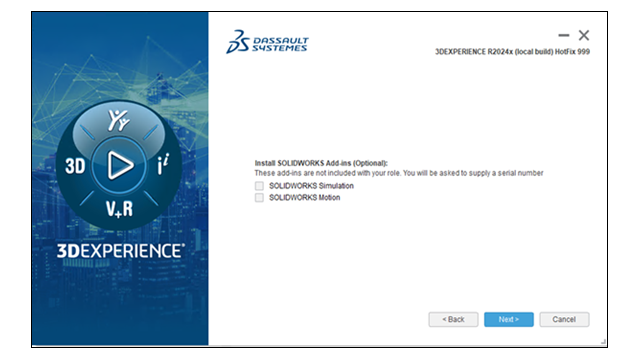Enable the SOLIDWORKS Simulation checkbox
The image size is (640, 360).
pos(259,186)
